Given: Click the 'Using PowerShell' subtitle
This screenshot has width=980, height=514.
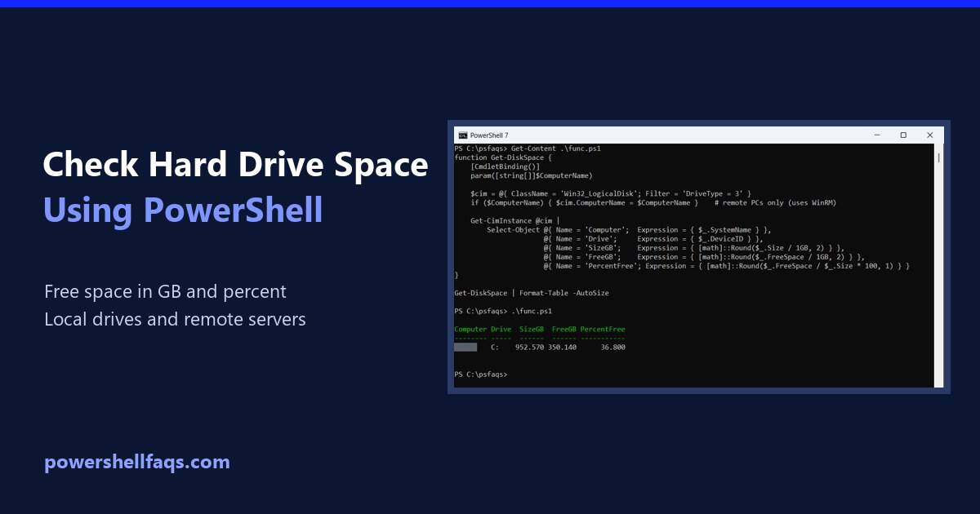Looking at the screenshot, I should [183, 210].
